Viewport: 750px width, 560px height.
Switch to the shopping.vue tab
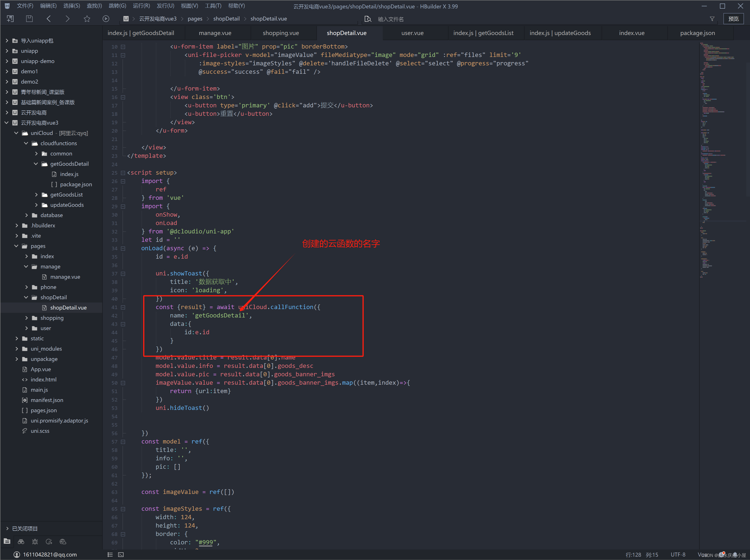coord(281,33)
